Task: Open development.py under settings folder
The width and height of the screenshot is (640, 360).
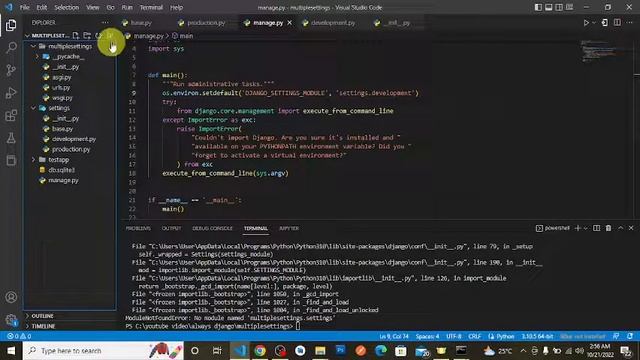Action: [x=73, y=139]
